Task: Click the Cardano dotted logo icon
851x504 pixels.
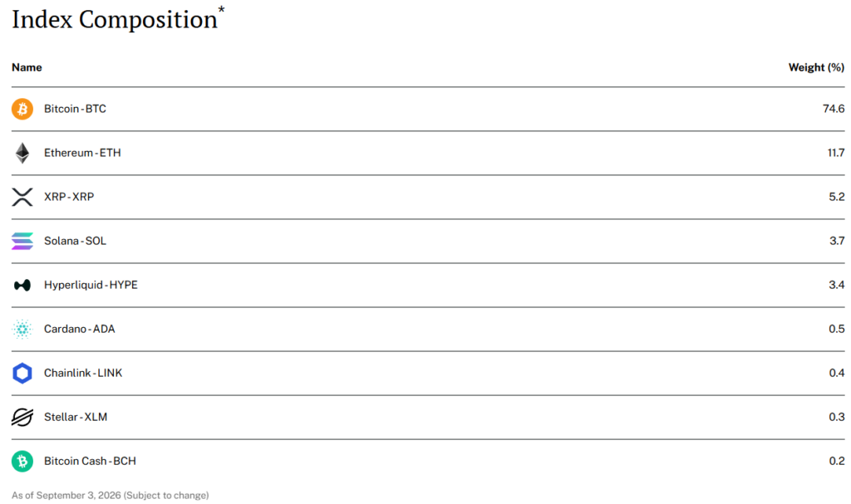Action: point(22,329)
